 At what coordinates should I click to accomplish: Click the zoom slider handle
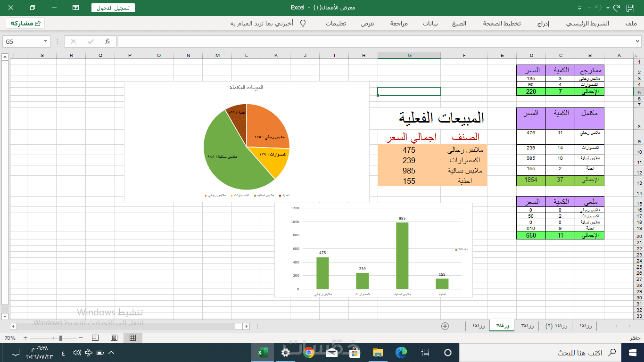(60, 338)
